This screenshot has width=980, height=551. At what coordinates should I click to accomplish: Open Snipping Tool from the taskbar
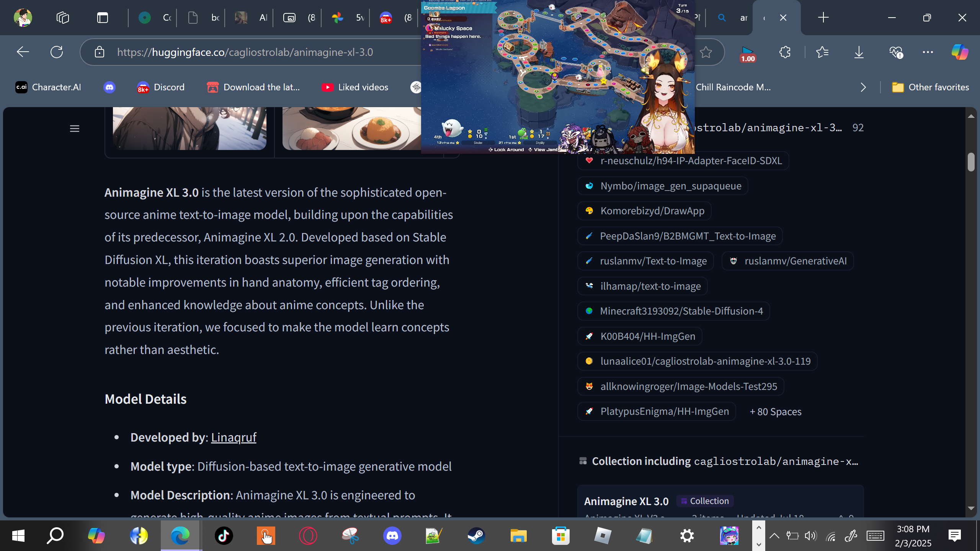click(350, 536)
